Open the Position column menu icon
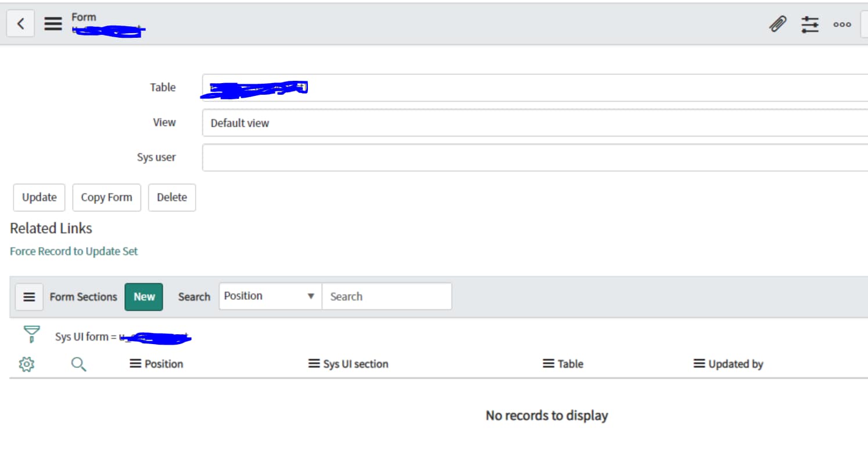 [x=135, y=364]
